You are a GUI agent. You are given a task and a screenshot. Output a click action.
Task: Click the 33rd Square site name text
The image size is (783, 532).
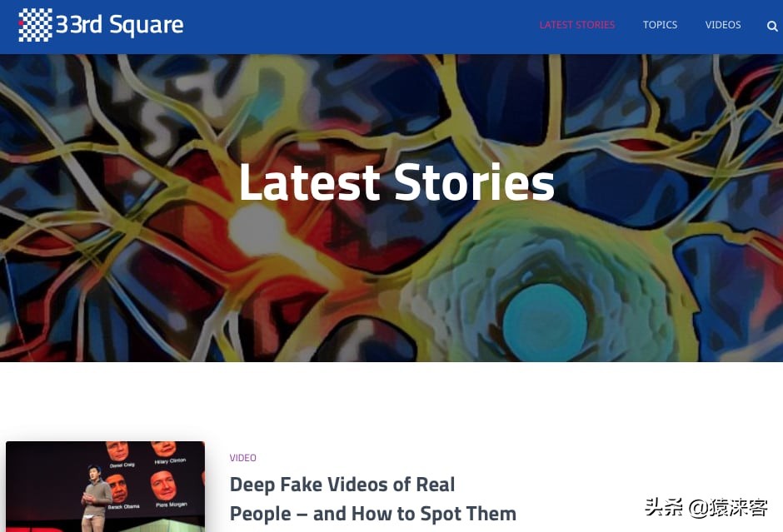click(x=120, y=25)
